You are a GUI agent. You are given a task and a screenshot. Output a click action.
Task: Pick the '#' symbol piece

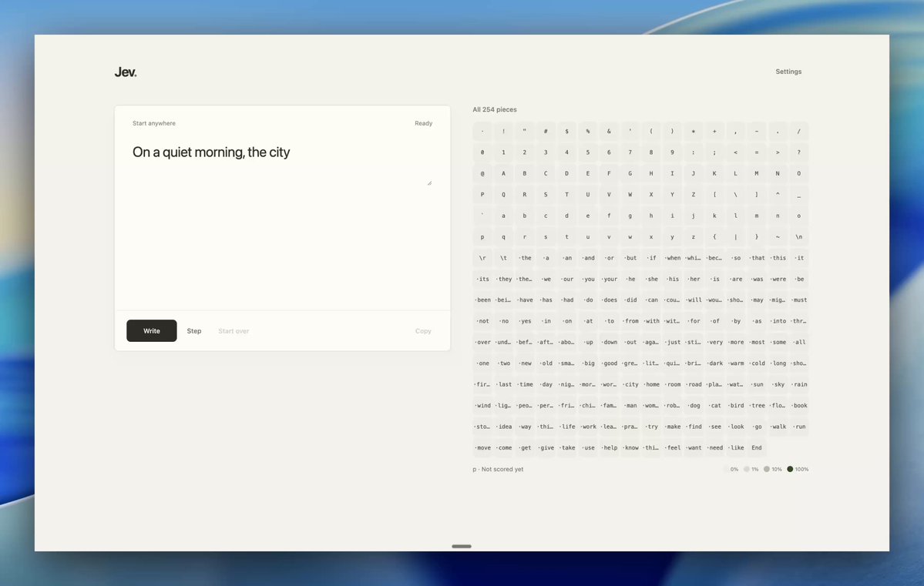(546, 132)
